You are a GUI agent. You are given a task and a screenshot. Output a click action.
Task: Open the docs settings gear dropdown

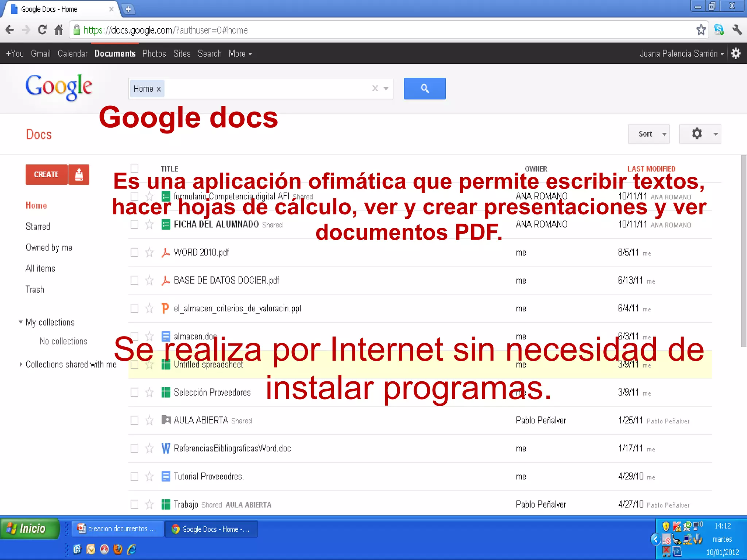coord(700,134)
